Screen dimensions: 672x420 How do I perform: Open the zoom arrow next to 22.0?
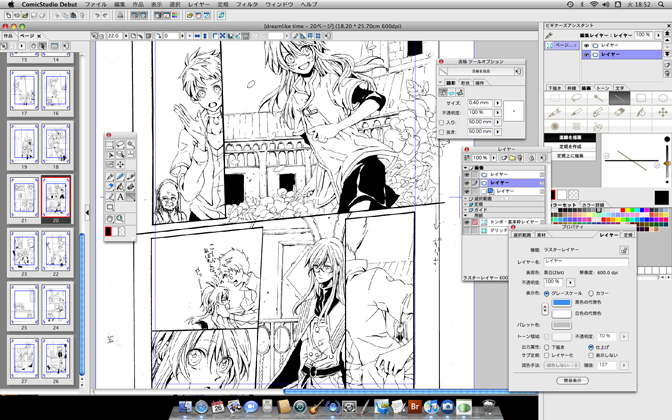coord(126,36)
